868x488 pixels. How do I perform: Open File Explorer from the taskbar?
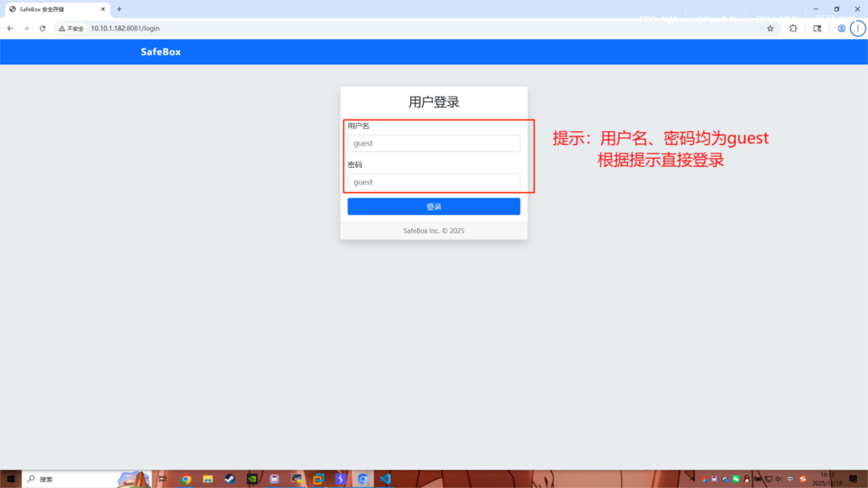pos(208,479)
